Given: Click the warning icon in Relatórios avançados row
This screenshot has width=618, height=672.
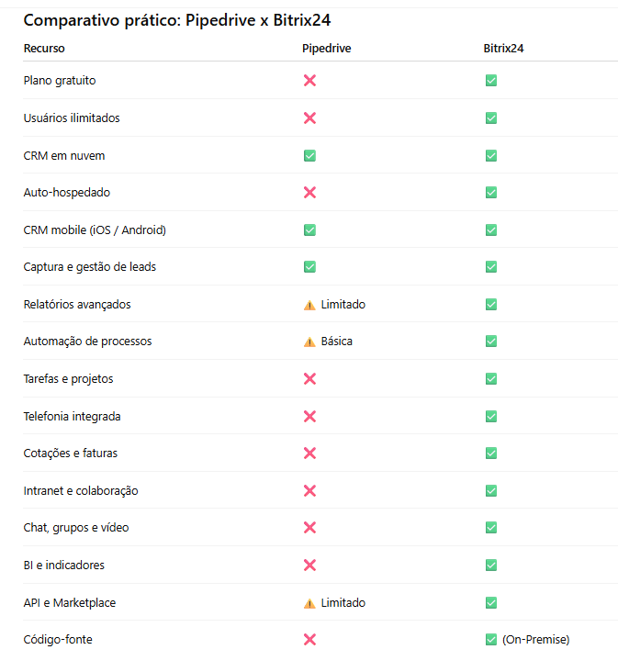Looking at the screenshot, I should 309,305.
